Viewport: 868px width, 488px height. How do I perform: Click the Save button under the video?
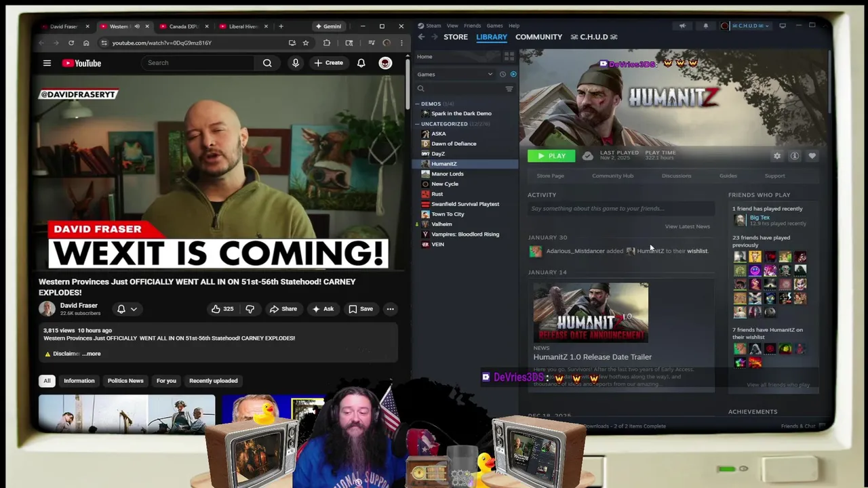pyautogui.click(x=361, y=309)
